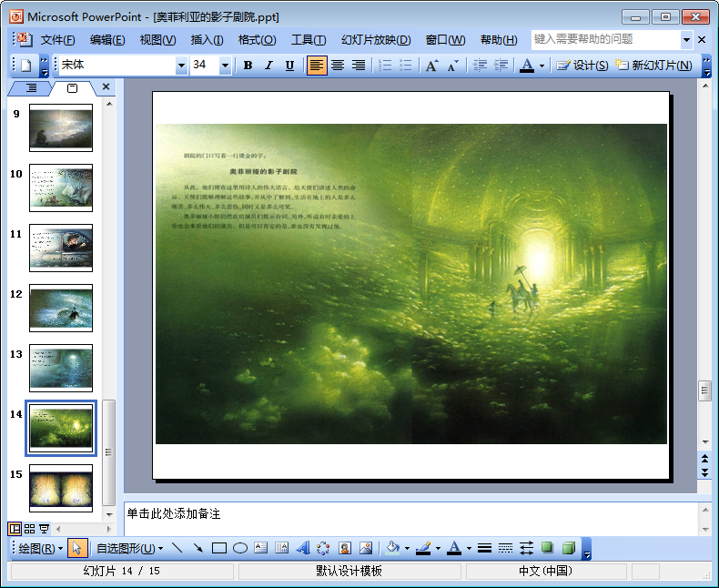Click the help question input box
The width and height of the screenshot is (719, 588).
coord(605,39)
